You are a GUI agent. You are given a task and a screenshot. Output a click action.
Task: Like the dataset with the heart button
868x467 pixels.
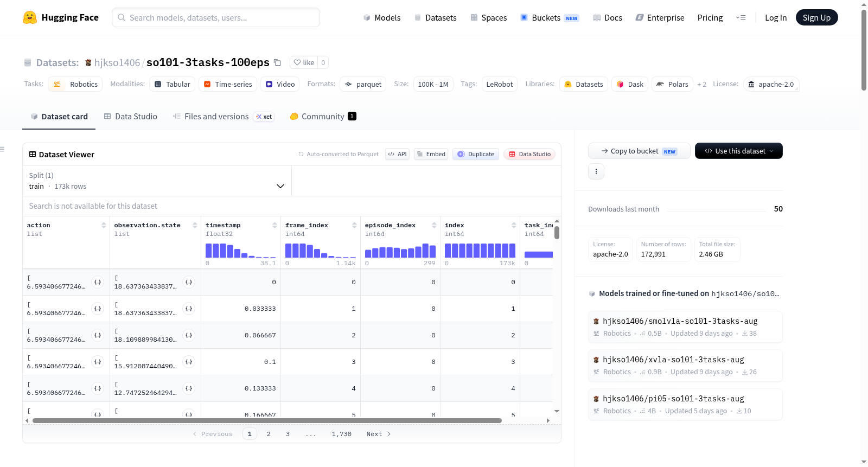tap(304, 62)
